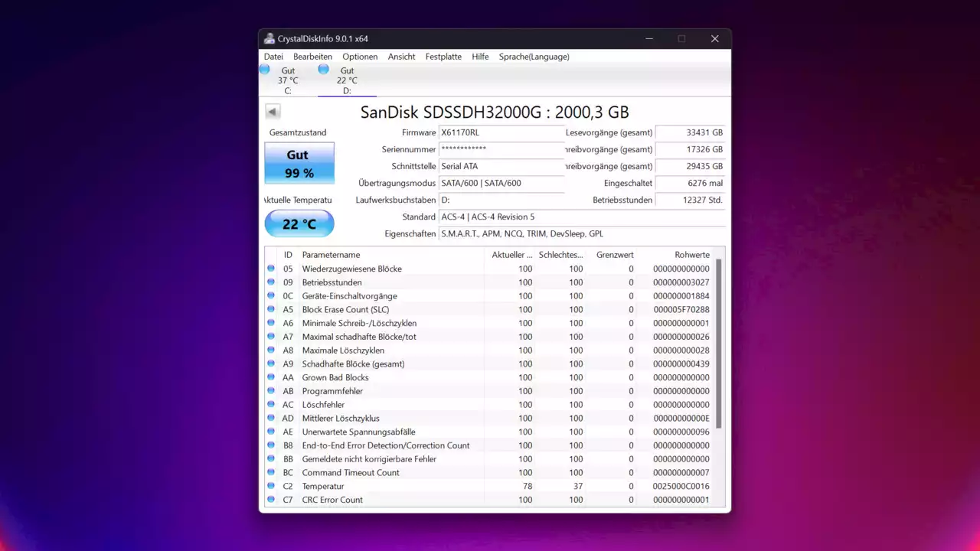The width and height of the screenshot is (980, 551).
Task: Minimize the CrystalDiskInfo window
Action: [x=649, y=38]
